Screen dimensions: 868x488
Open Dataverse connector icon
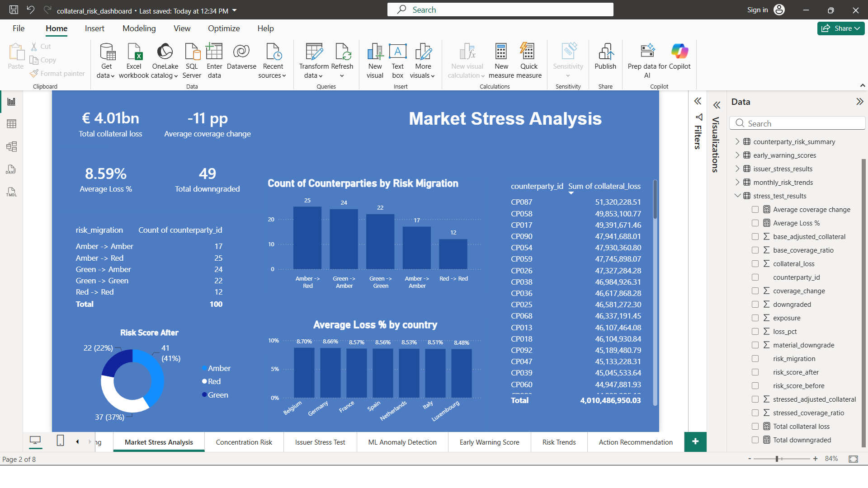pyautogui.click(x=241, y=52)
